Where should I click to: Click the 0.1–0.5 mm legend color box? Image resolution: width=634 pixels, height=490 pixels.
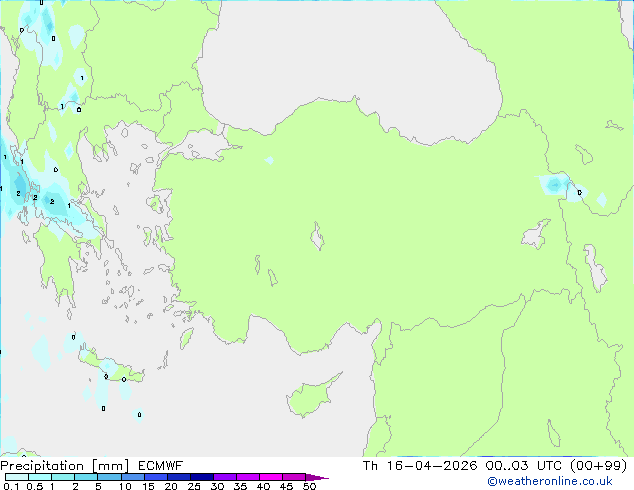click(17, 477)
